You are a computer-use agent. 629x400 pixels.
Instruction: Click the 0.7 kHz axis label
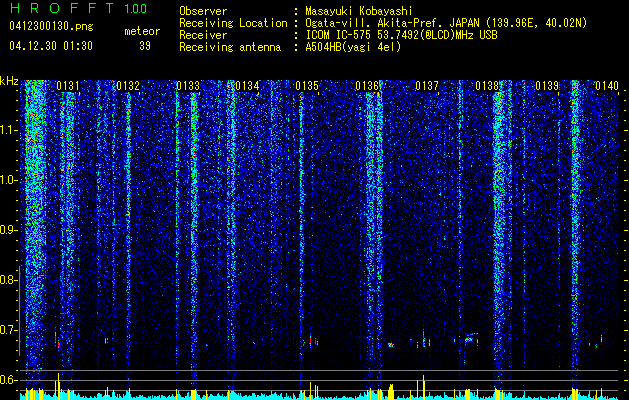(x=8, y=330)
